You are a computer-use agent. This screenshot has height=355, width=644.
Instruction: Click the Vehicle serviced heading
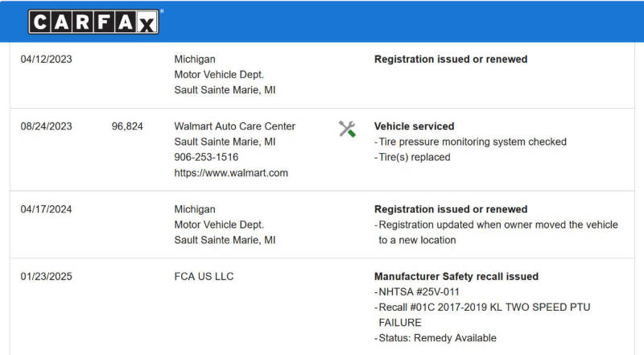[414, 126]
